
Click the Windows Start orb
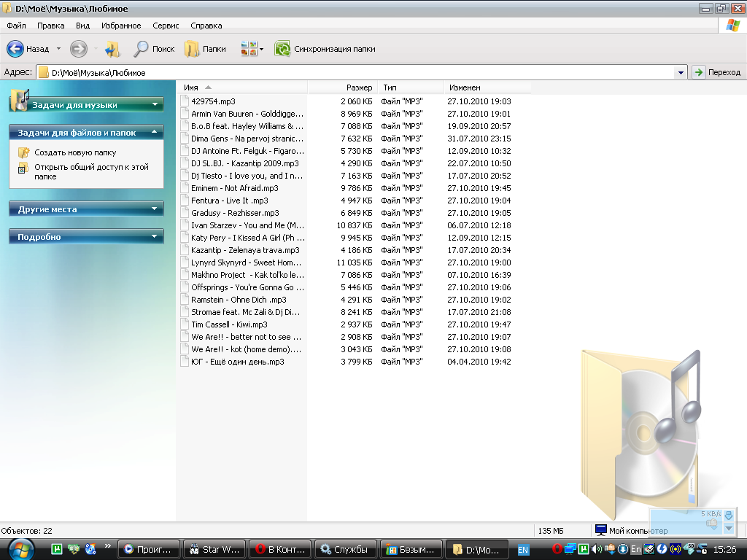(x=21, y=549)
